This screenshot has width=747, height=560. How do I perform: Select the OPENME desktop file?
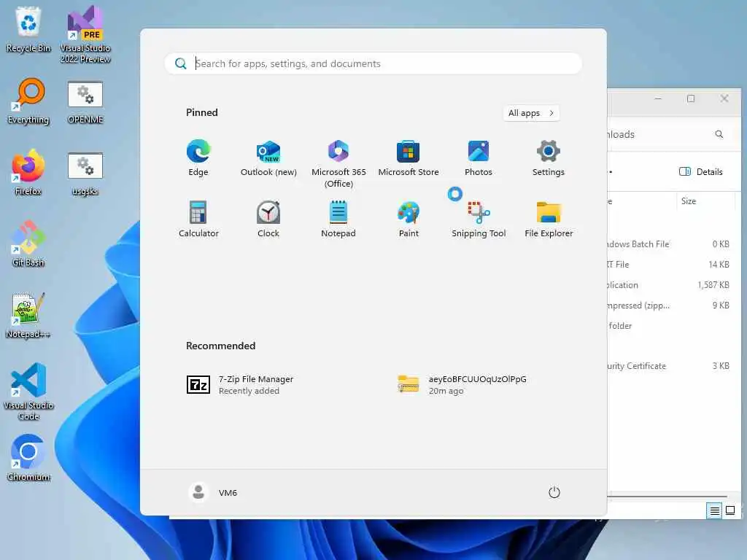[85, 102]
